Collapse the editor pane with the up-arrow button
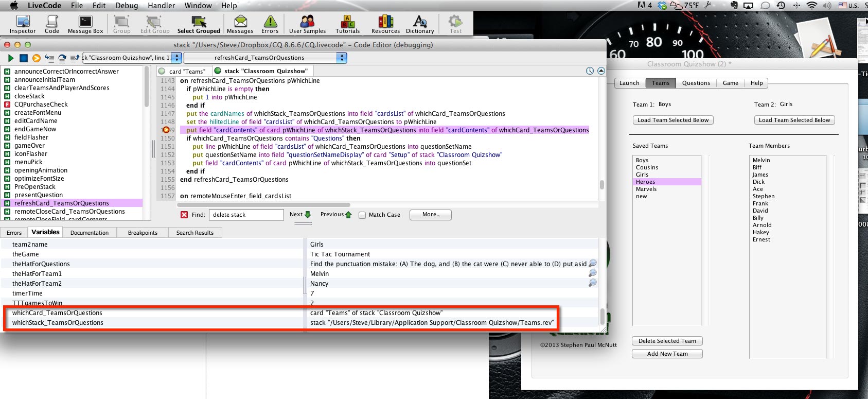Viewport: 868px width, 399px height. (601, 71)
